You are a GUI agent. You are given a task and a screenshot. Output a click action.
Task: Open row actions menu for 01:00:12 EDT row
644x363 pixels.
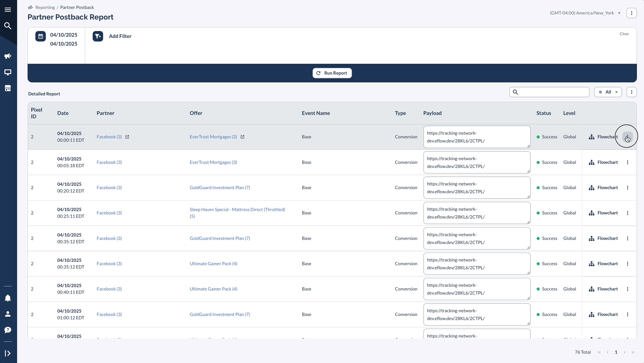pos(628,314)
